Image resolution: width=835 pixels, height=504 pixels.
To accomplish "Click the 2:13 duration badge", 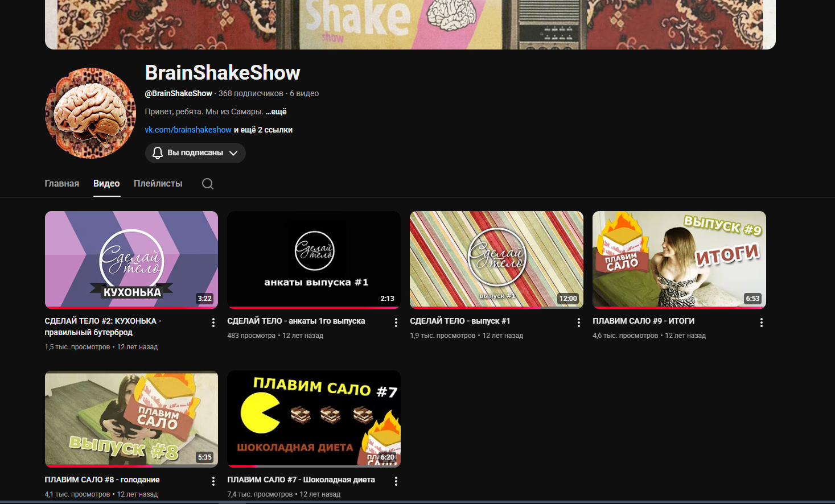I will pyautogui.click(x=388, y=299).
